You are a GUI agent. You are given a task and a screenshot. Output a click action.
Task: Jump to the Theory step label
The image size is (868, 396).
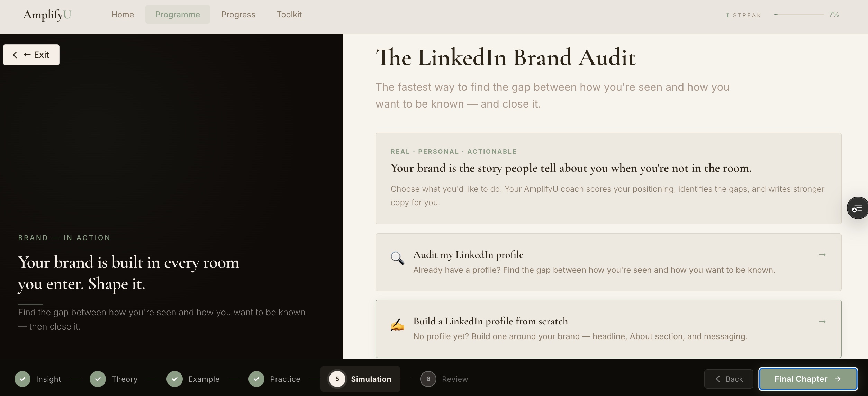[125, 379]
